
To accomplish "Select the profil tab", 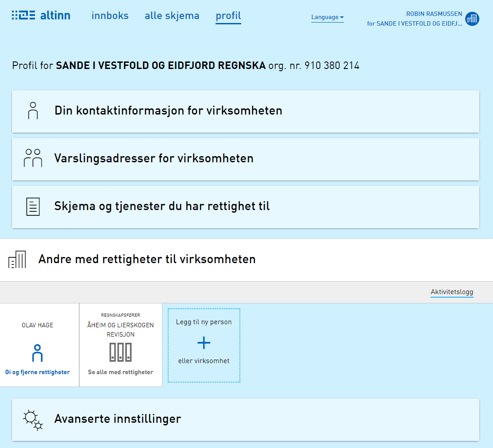I will [228, 16].
